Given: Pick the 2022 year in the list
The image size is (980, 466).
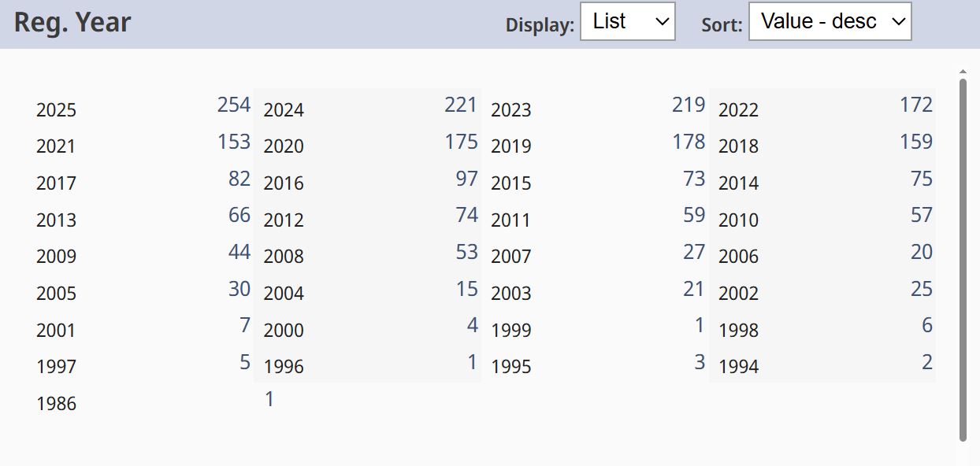Looking at the screenshot, I should pos(738,110).
